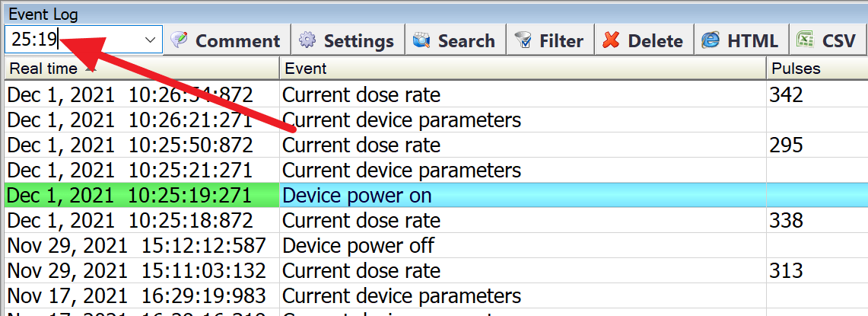868x316 pixels.
Task: Select the Device power on row
Action: point(436,195)
